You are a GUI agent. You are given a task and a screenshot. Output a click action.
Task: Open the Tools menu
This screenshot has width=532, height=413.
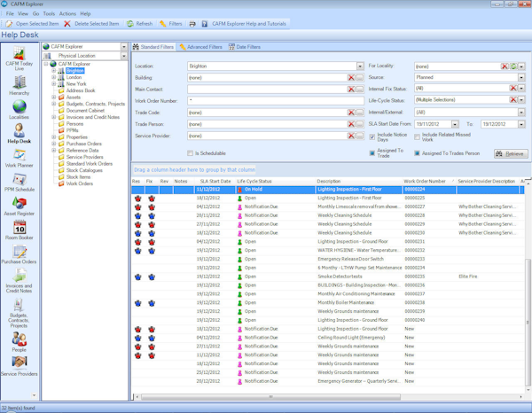49,14
